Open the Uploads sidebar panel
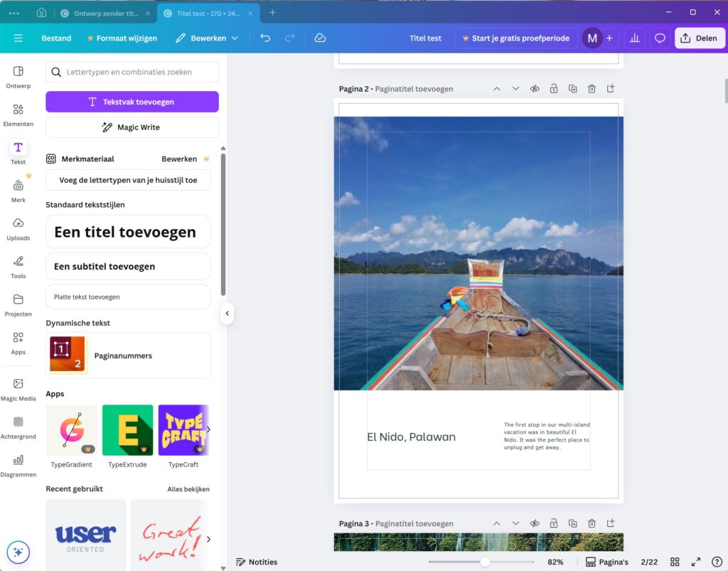 [18, 228]
